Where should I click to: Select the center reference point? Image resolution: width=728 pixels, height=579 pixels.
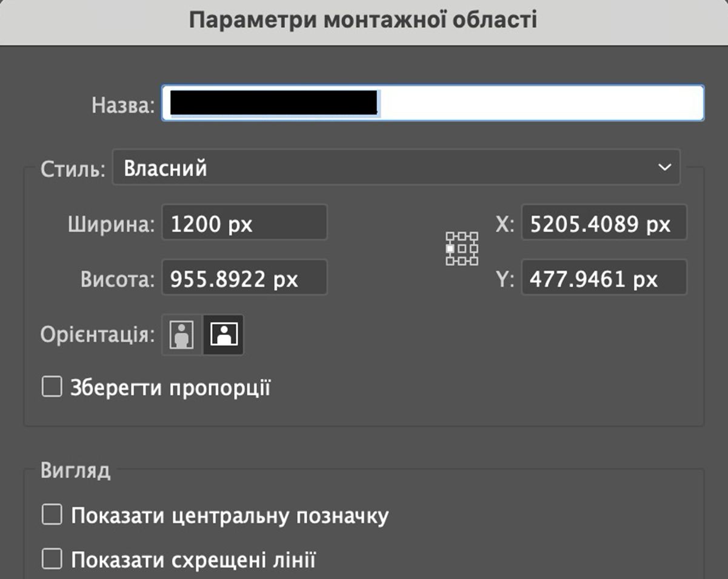click(x=462, y=248)
